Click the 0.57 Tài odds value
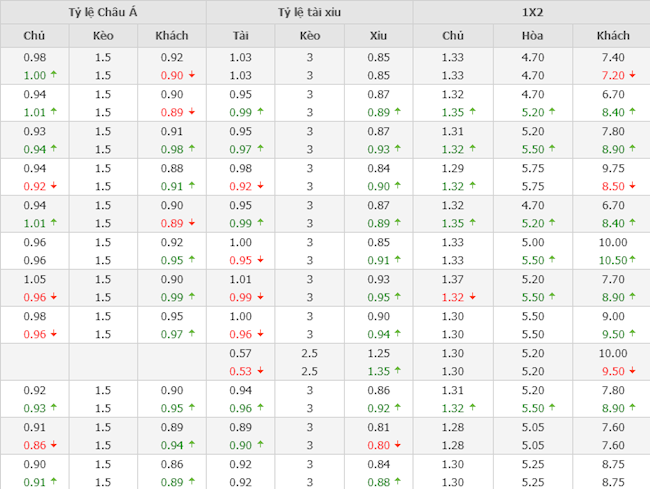The width and height of the screenshot is (650, 490). point(240,353)
